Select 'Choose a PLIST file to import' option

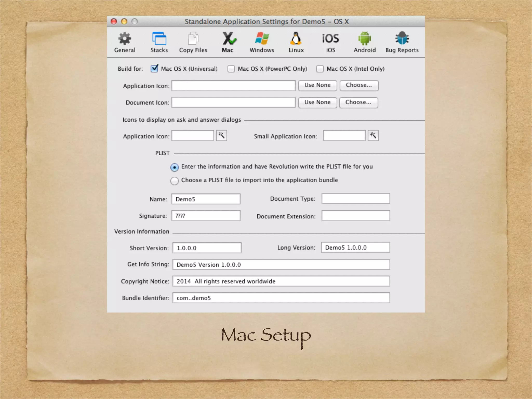[175, 181]
